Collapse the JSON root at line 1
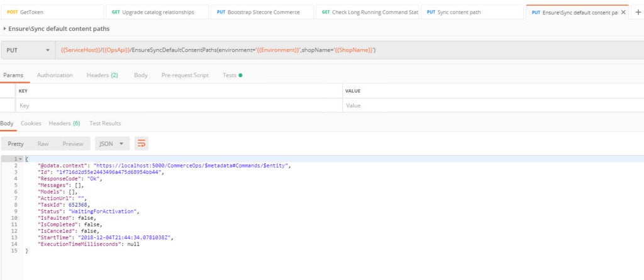The image size is (644, 280). [x=21, y=159]
